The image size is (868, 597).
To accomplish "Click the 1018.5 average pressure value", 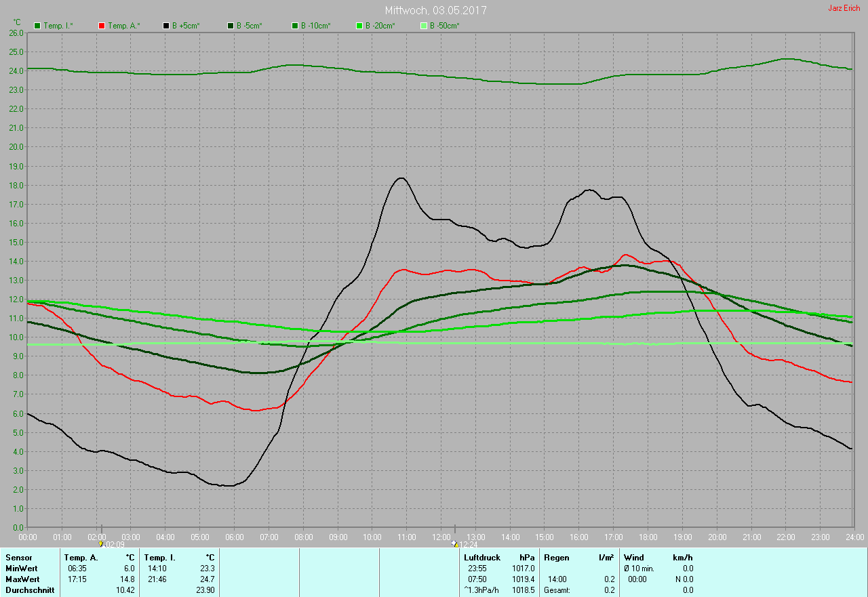I will point(524,590).
